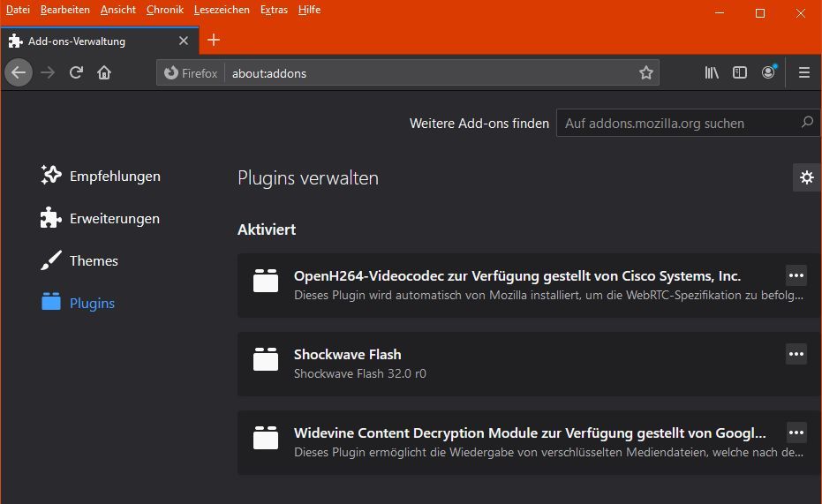This screenshot has width=822, height=504.
Task: Switch to the Themes category
Action: (79, 261)
